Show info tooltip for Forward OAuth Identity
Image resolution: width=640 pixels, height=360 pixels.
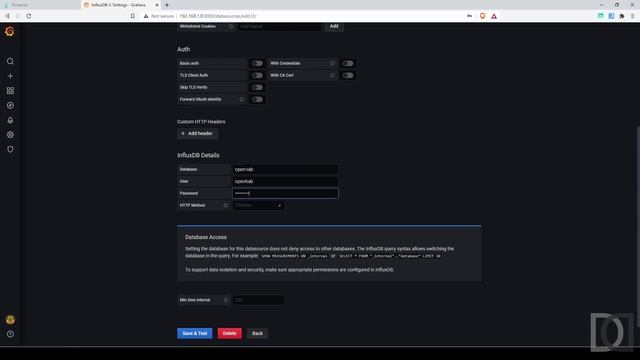pos(241,99)
